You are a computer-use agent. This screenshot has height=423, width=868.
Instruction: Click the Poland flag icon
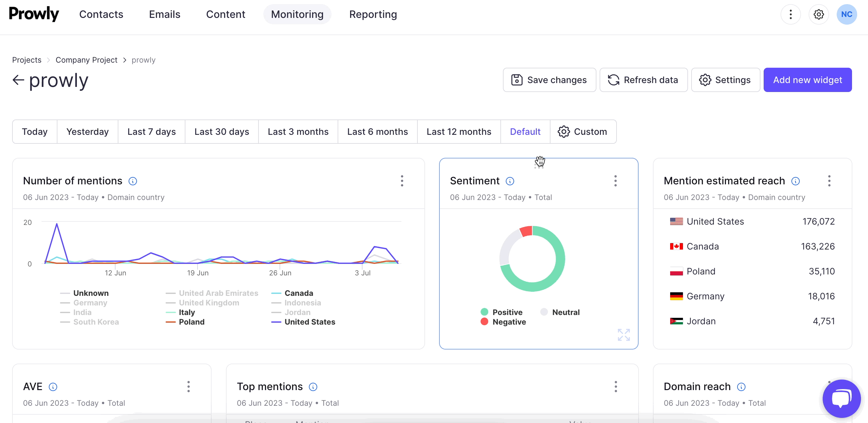(676, 271)
